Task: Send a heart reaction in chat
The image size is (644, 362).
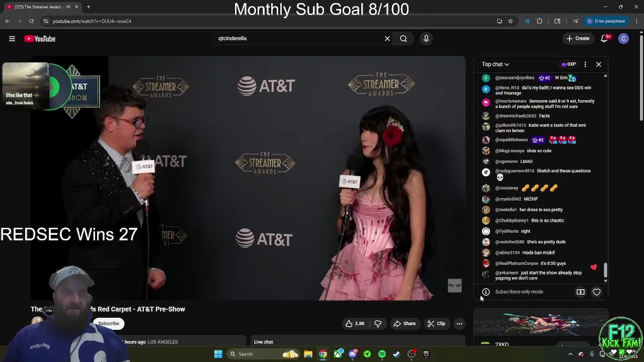Action: click(597, 292)
